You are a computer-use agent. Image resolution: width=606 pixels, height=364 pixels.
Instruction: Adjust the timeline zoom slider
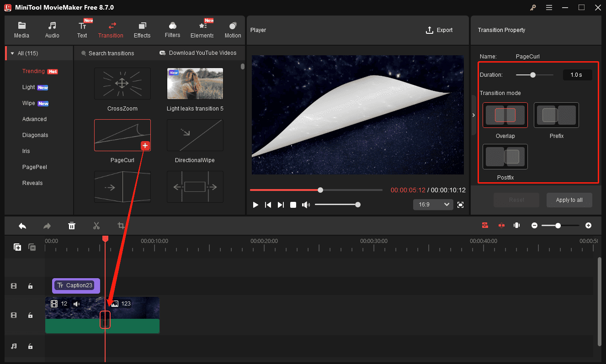[560, 226]
